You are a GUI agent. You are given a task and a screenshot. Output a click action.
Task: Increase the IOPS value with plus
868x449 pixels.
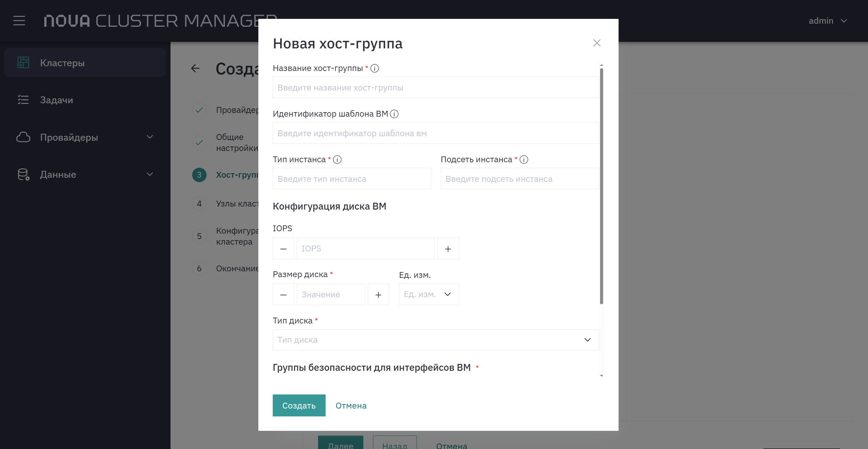[x=448, y=249]
